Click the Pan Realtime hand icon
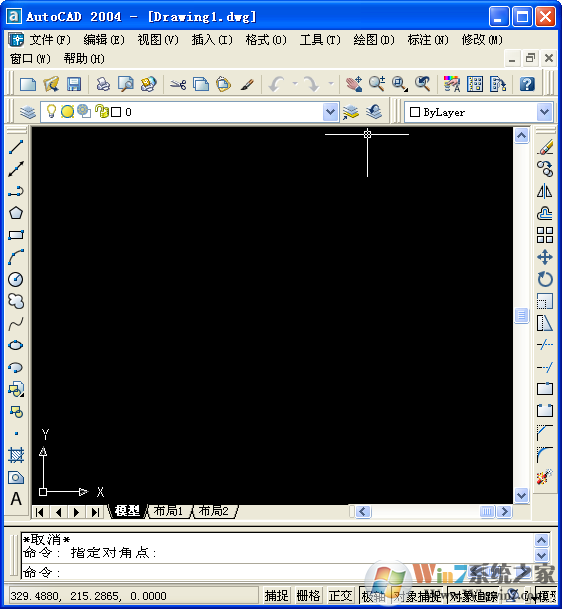The width and height of the screenshot is (562, 609). [x=354, y=84]
